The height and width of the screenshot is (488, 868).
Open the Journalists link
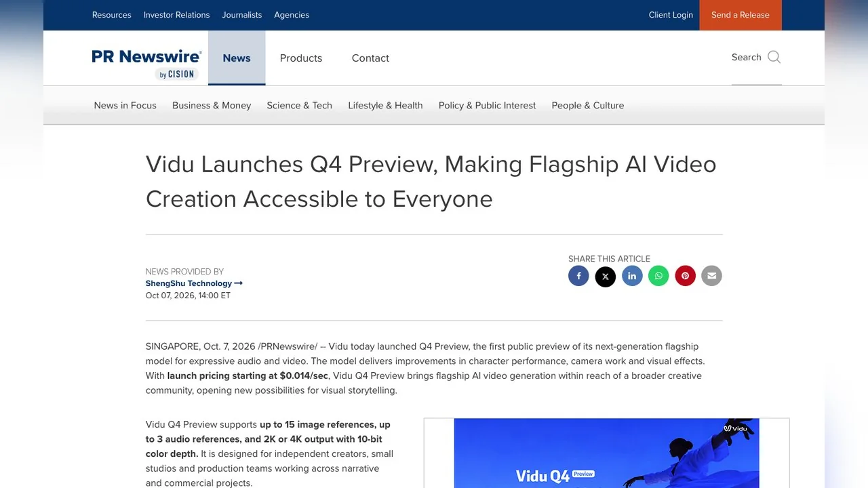(x=242, y=15)
